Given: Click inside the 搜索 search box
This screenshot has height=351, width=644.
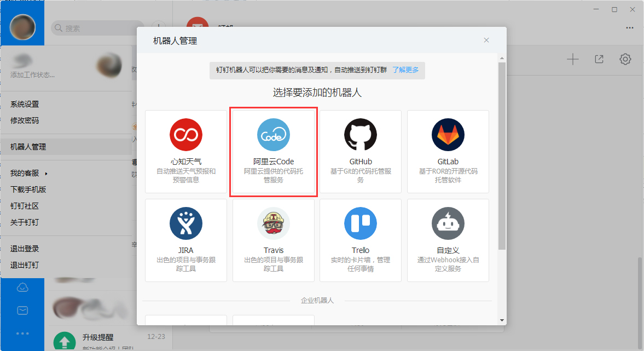Looking at the screenshot, I should tap(98, 27).
